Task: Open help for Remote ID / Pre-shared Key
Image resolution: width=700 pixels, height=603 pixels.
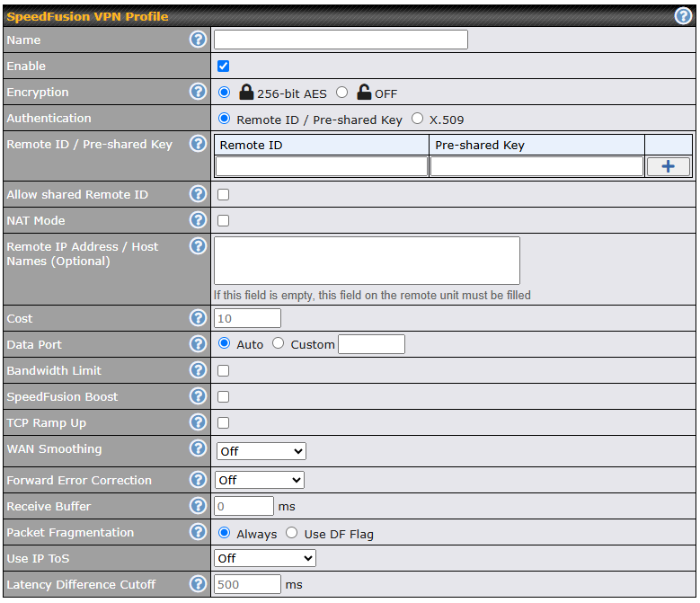Action: click(x=198, y=144)
